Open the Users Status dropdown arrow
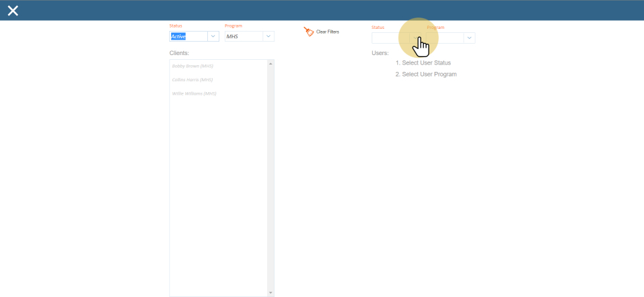This screenshot has height=297, width=644. point(415,38)
